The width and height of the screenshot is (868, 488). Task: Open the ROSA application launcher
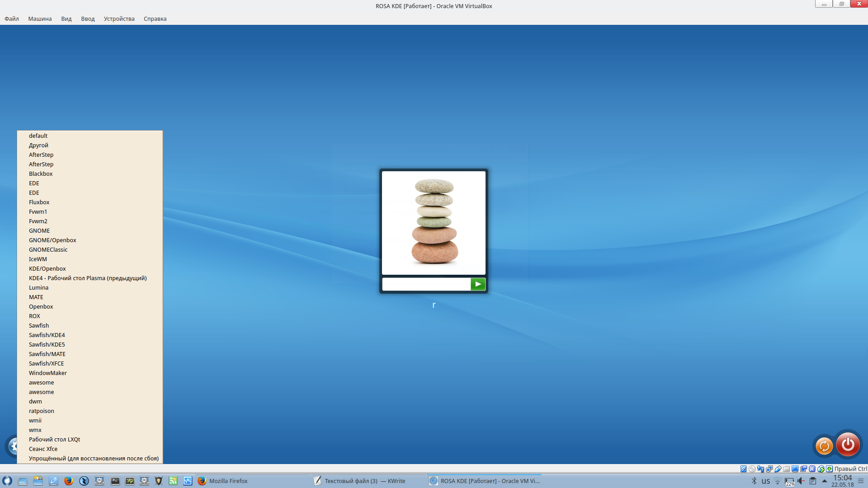pyautogui.click(x=7, y=481)
